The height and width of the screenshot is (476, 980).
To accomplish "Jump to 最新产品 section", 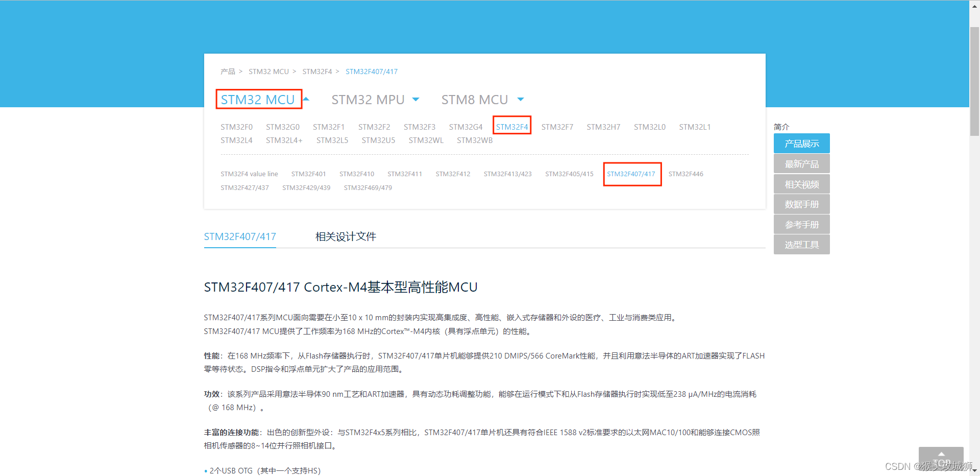I will click(802, 164).
